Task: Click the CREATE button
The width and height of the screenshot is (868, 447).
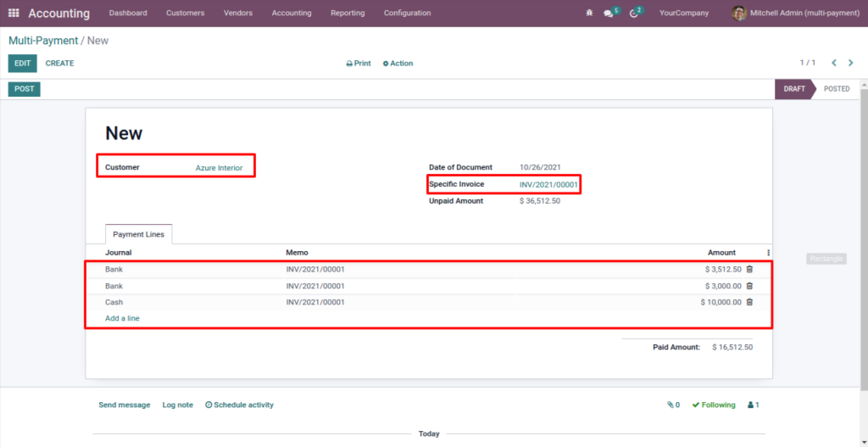Action: tap(59, 63)
